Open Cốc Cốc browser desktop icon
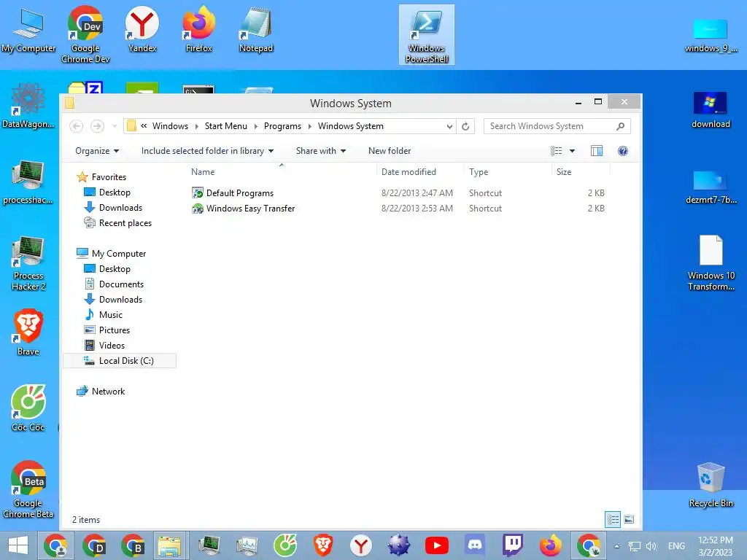Screen dimensions: 747x560 (28, 408)
